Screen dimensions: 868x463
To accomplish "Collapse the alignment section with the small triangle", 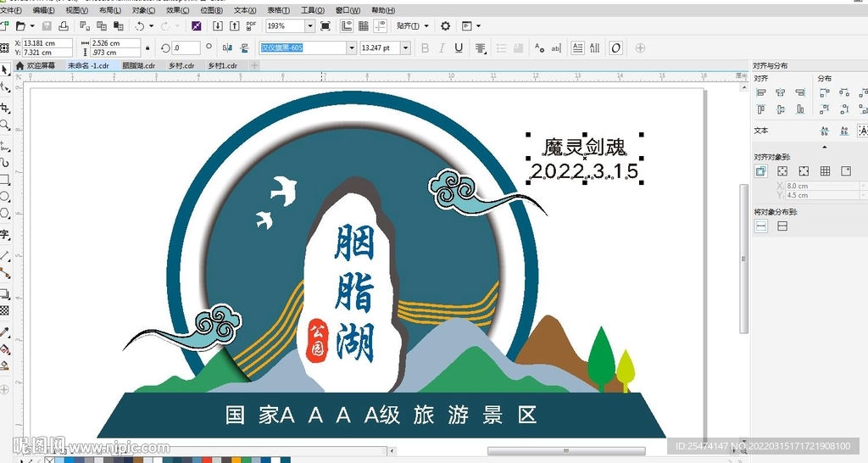I will [824, 148].
